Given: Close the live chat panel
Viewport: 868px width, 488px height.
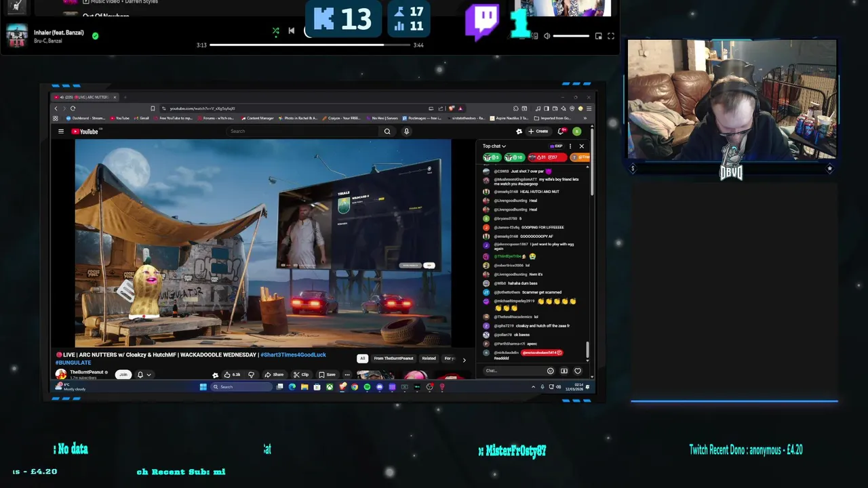Looking at the screenshot, I should [581, 146].
